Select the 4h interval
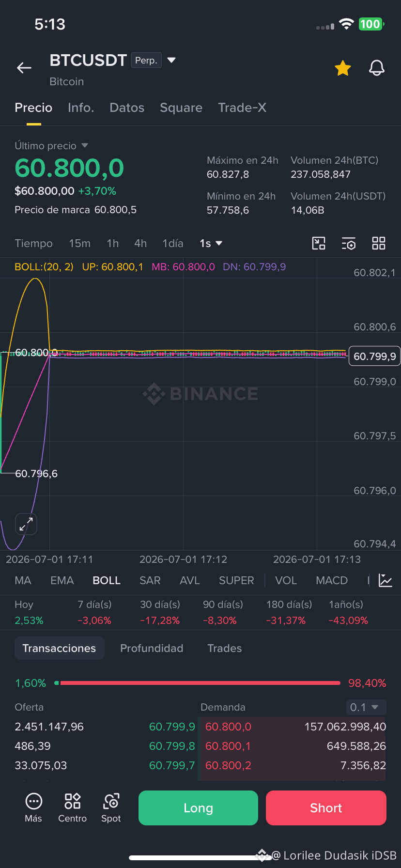This screenshot has width=401, height=868. click(140, 243)
